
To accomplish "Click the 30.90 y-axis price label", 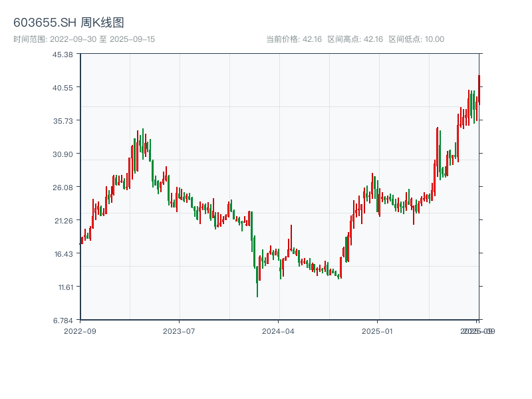I will (64, 154).
